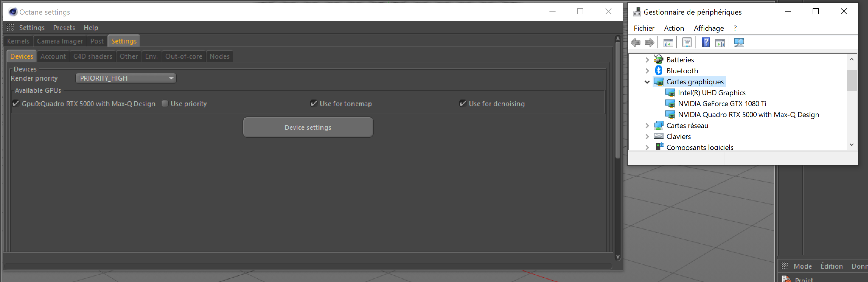Switch to the Kernels tab
The width and height of the screenshot is (868, 282).
point(18,41)
